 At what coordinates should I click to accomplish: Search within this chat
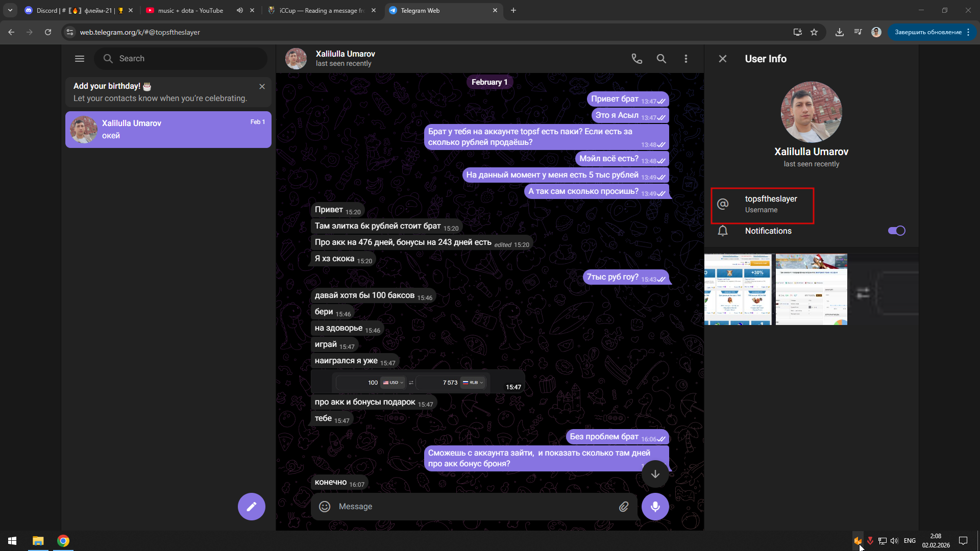coord(661,59)
